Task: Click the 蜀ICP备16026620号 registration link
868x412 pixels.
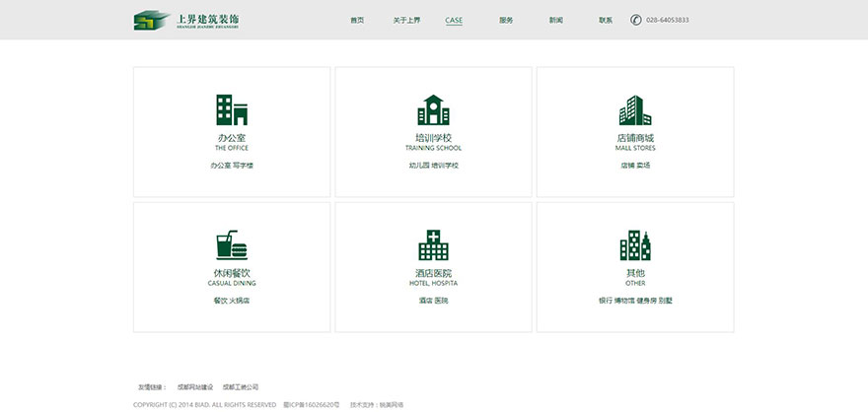Action: coord(311,404)
